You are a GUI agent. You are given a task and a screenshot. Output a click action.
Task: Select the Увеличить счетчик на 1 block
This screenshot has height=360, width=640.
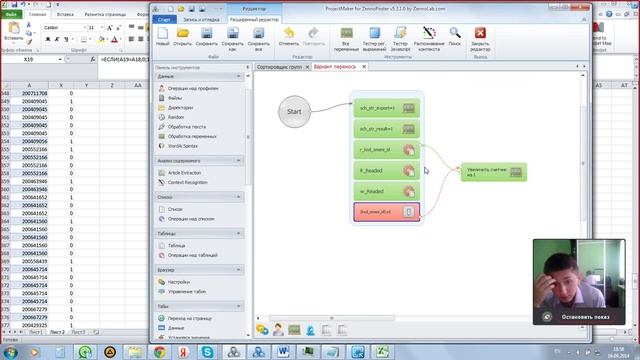[x=494, y=172]
